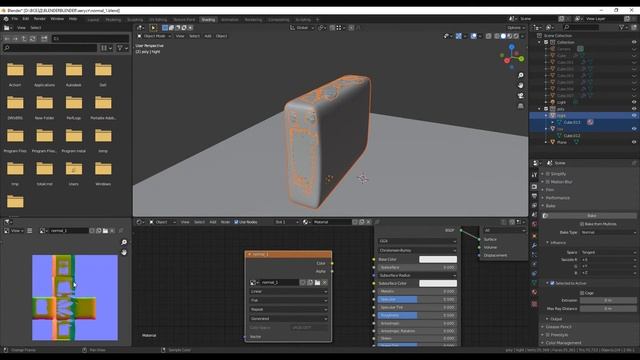Screen dimensions: 640x360
Task: Hide the Plane object with eye icon
Action: point(634,142)
